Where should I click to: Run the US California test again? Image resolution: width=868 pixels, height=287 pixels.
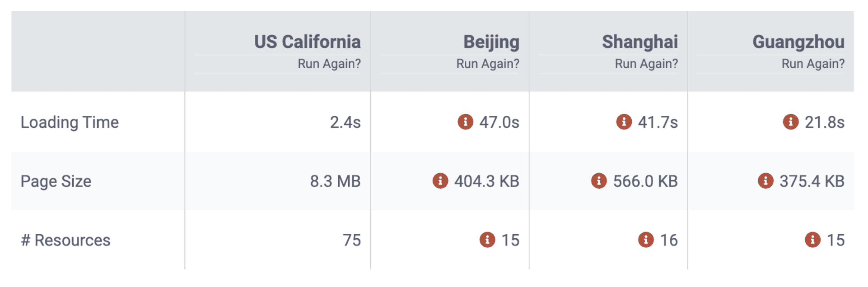329,64
